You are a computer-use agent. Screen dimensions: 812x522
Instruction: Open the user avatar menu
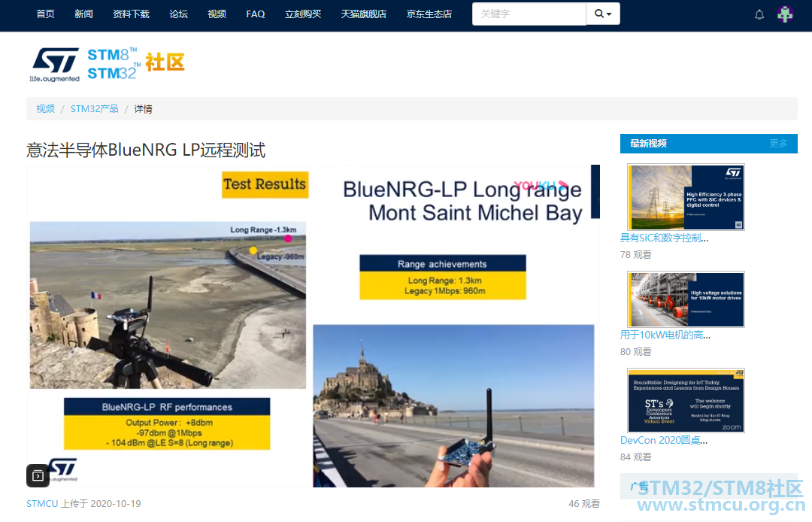pyautogui.click(x=785, y=14)
